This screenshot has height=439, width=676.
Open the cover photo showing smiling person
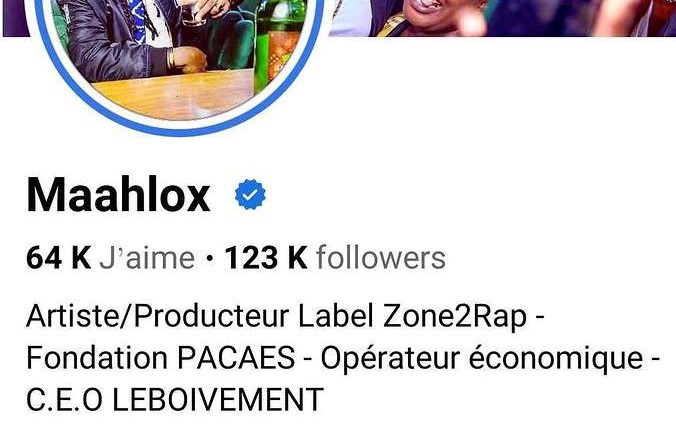tap(502, 18)
